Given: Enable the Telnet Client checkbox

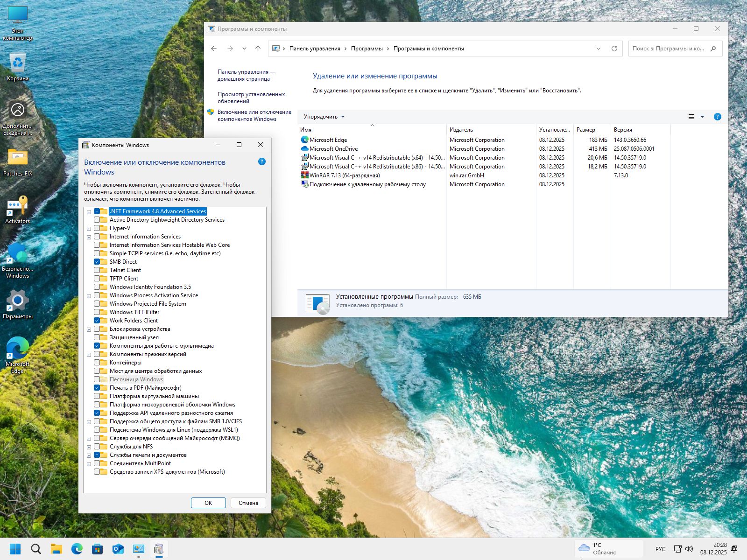Looking at the screenshot, I should (97, 270).
